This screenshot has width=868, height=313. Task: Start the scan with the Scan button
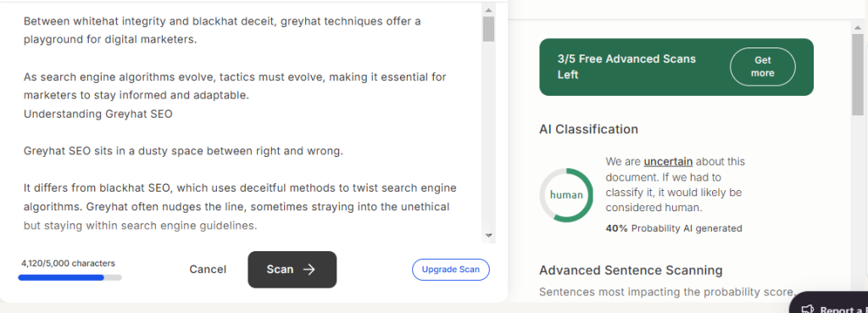(x=292, y=270)
